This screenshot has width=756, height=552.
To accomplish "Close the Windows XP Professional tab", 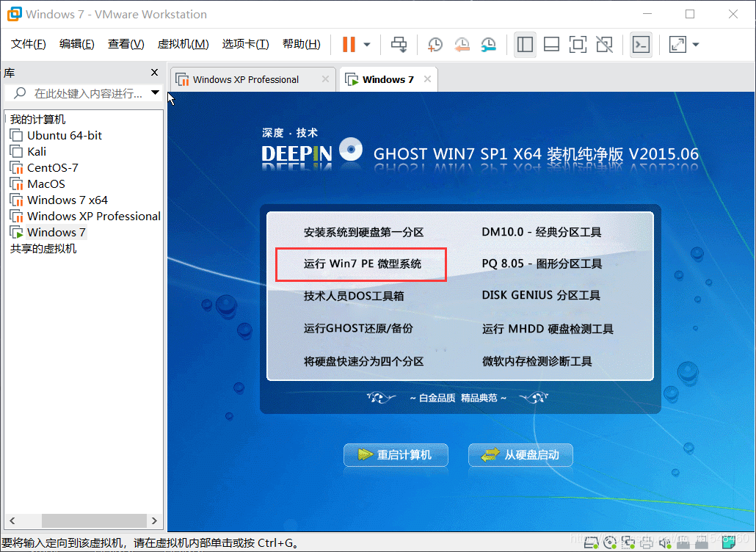I will pos(325,79).
